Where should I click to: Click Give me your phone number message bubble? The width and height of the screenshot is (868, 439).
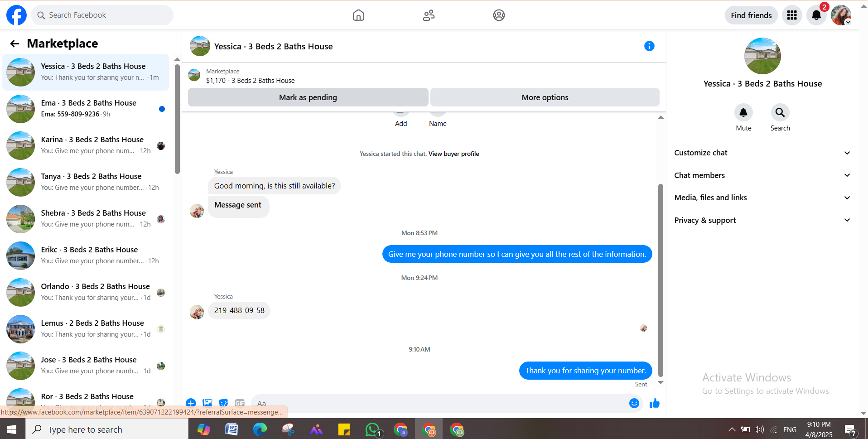[x=517, y=254]
